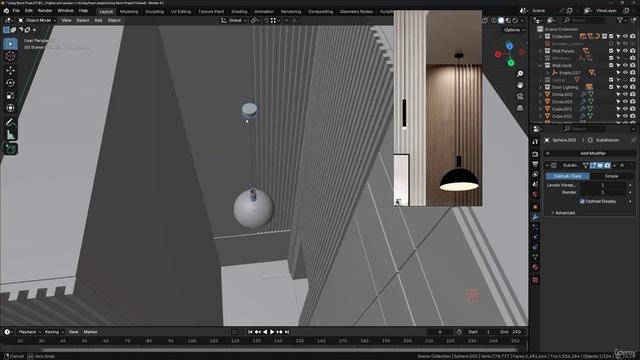Select the Measure tool
640x360 pixels.
(10, 135)
